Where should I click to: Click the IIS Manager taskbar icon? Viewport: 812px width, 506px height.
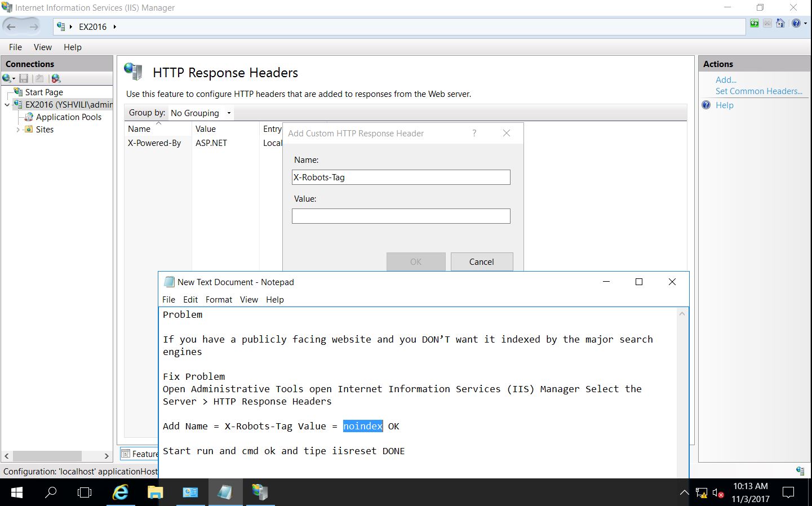[x=260, y=492]
